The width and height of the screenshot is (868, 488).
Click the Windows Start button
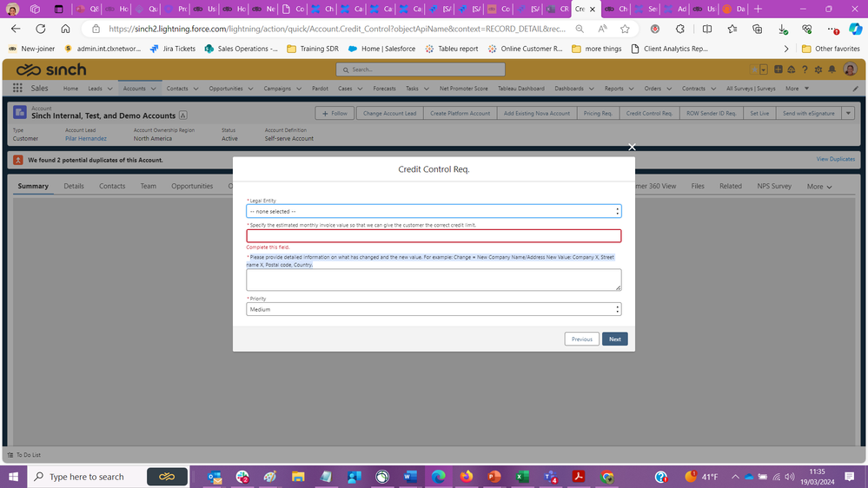(13, 477)
